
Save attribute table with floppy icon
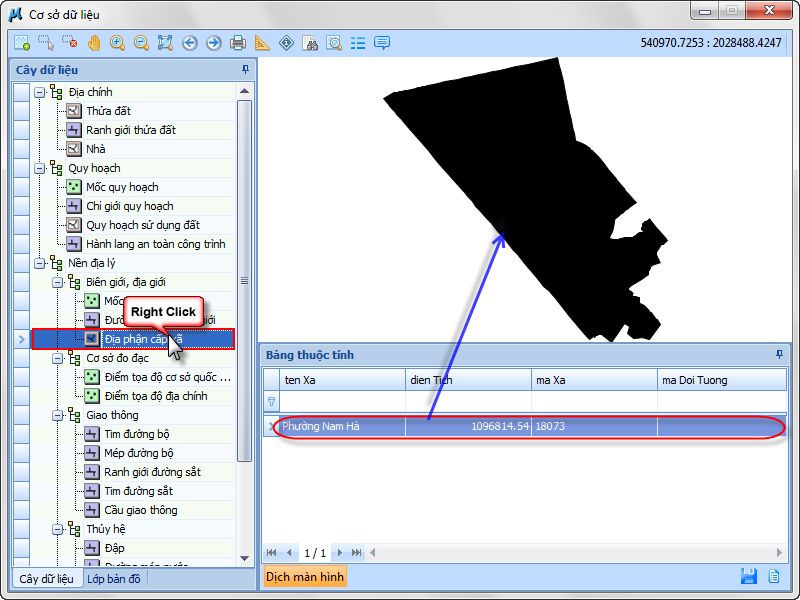748,576
